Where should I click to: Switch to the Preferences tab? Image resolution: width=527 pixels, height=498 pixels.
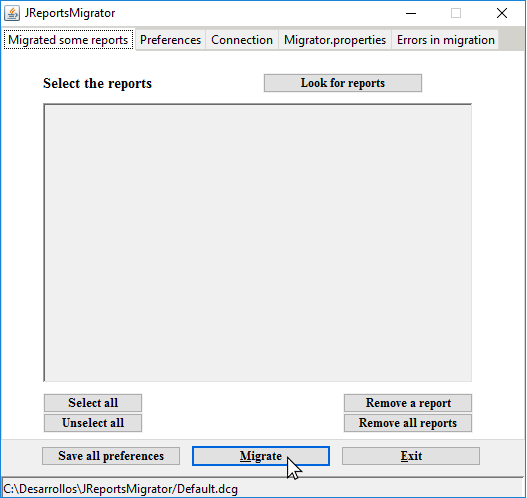pyautogui.click(x=170, y=40)
